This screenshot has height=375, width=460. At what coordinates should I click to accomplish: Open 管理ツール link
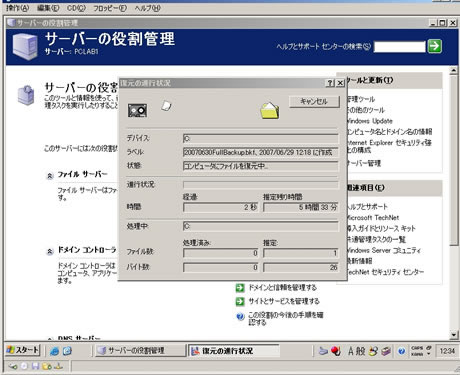[360, 99]
